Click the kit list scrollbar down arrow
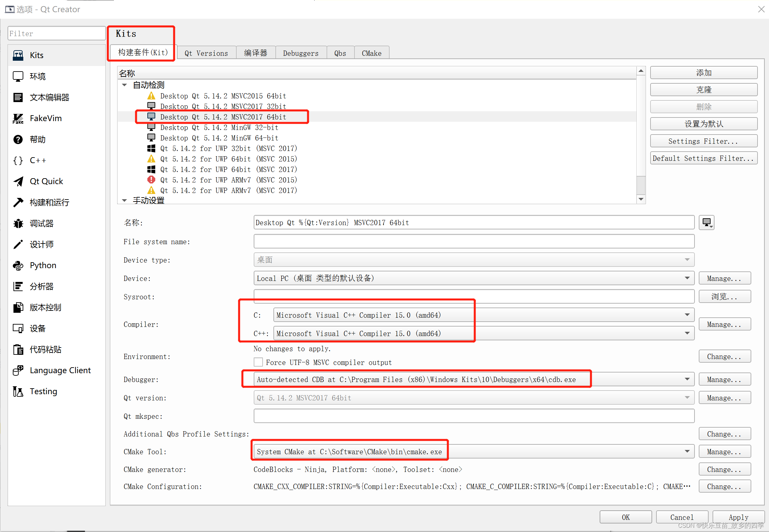The width and height of the screenshot is (769, 532). click(641, 199)
